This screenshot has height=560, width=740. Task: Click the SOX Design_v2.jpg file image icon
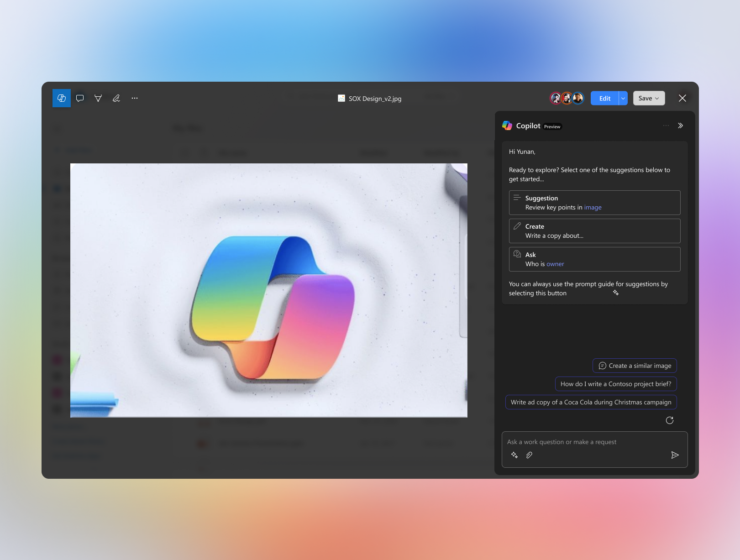click(341, 98)
